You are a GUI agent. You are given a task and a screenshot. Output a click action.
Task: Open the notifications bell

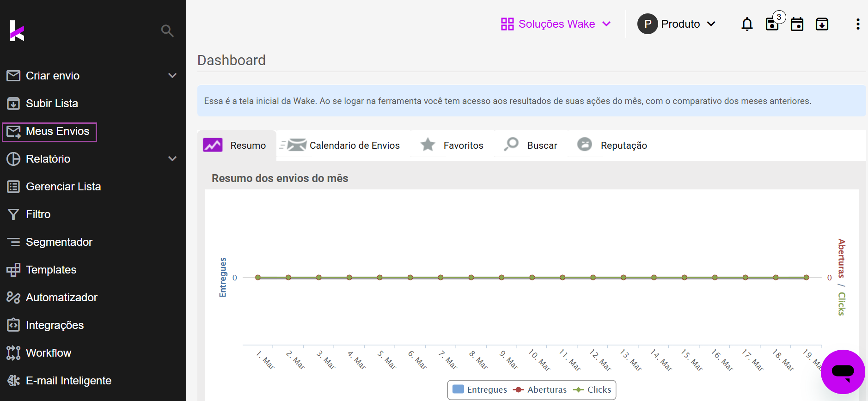[x=747, y=24]
